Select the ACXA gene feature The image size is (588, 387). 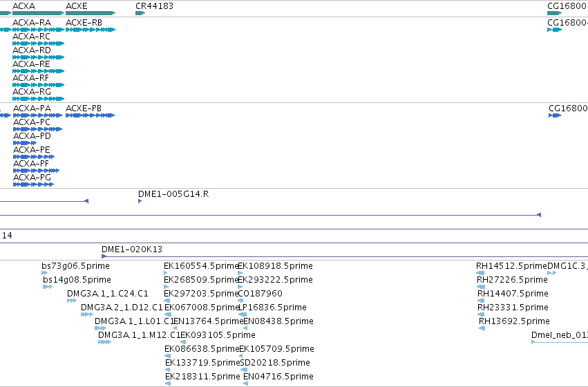(x=38, y=13)
